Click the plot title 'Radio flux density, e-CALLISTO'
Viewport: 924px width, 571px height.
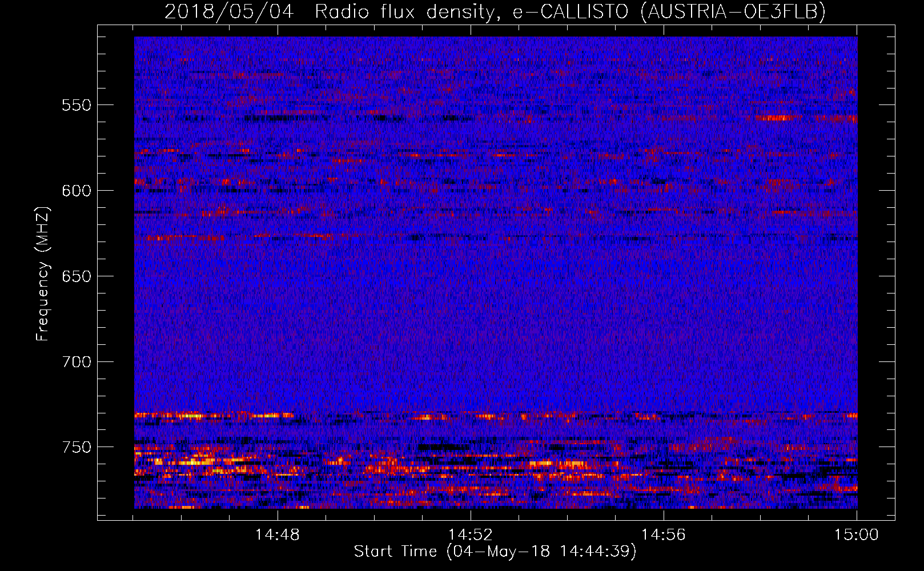pos(471,11)
